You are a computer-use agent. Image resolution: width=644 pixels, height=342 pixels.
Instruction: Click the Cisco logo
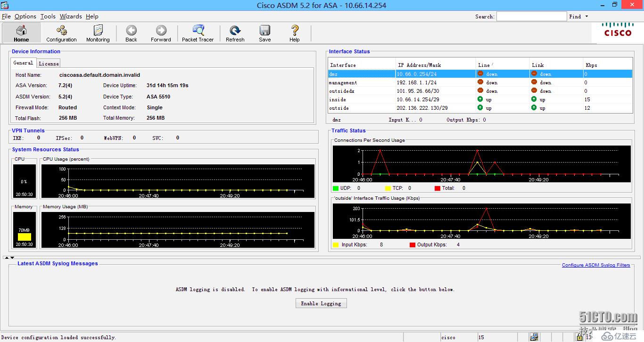pyautogui.click(x=618, y=30)
